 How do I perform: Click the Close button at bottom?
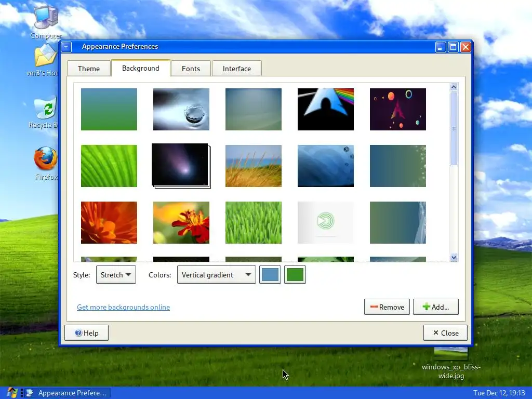[445, 333]
